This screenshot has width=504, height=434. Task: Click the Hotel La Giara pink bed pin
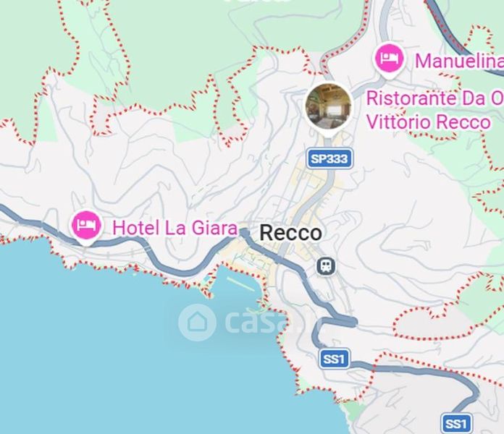pyautogui.click(x=86, y=227)
